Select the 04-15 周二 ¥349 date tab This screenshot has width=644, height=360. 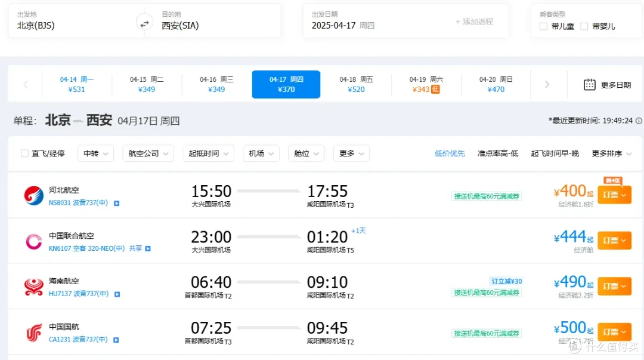(x=147, y=84)
